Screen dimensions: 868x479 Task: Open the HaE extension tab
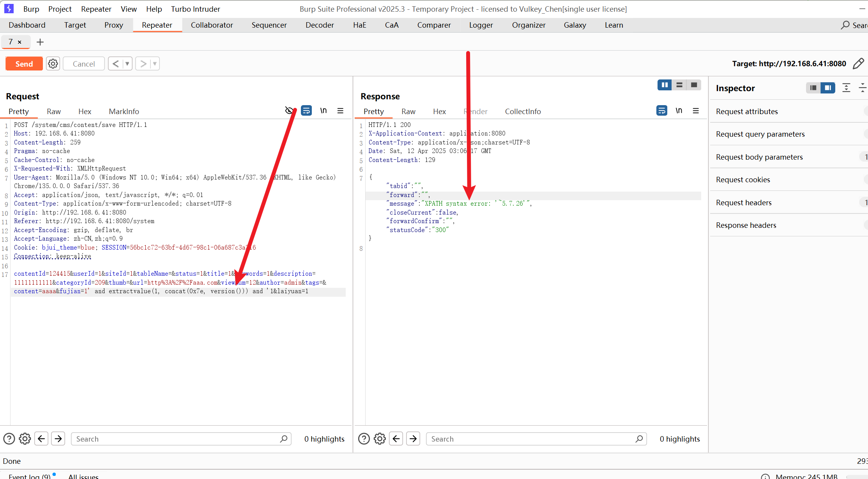359,25
